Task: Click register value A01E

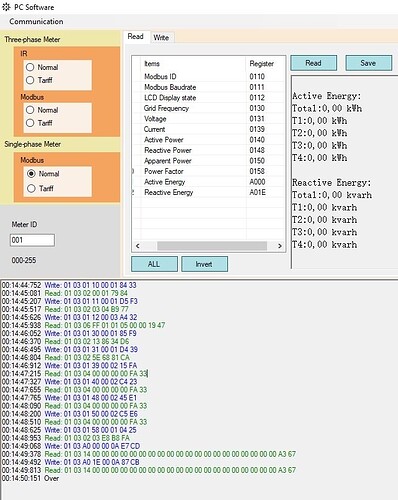Action: pos(257,192)
